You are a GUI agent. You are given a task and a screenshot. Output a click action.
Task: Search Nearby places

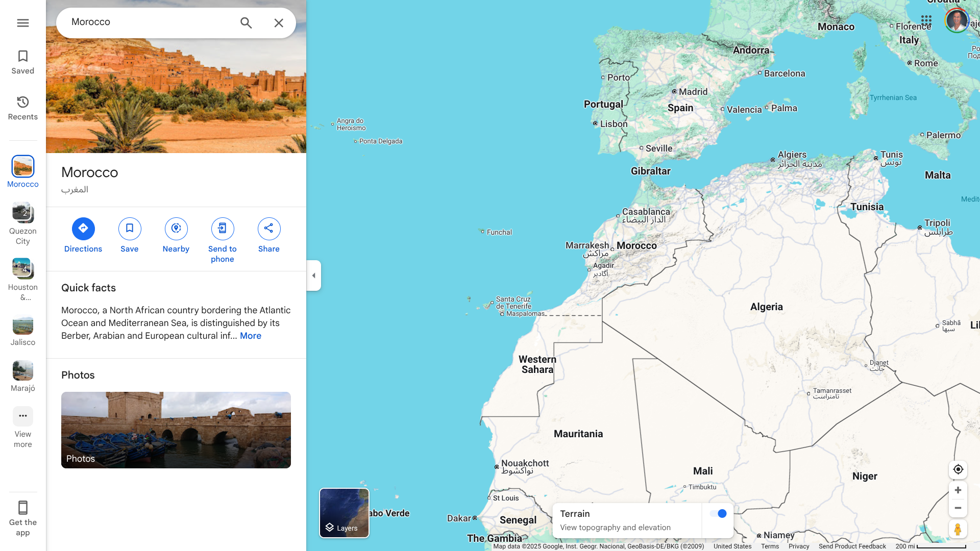click(x=176, y=236)
